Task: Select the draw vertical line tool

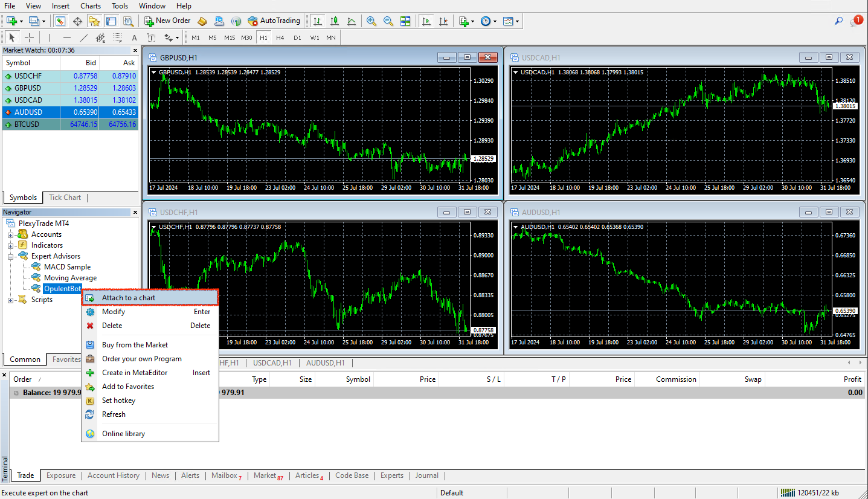Action: (x=50, y=37)
